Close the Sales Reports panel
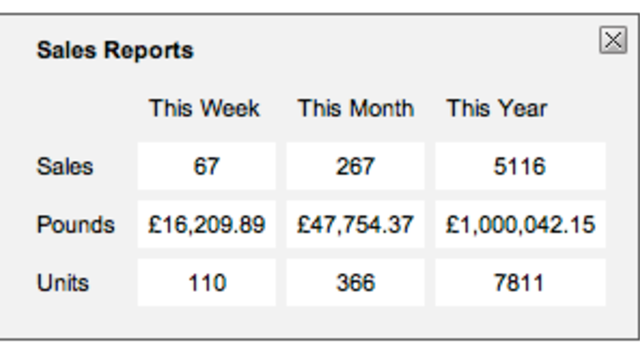640x360 pixels. [613, 40]
